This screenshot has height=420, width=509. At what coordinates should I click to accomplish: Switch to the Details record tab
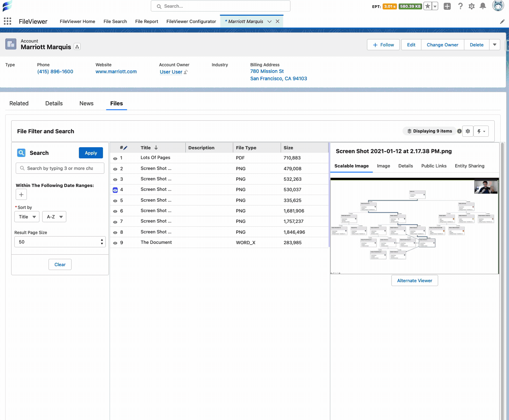coord(54,103)
